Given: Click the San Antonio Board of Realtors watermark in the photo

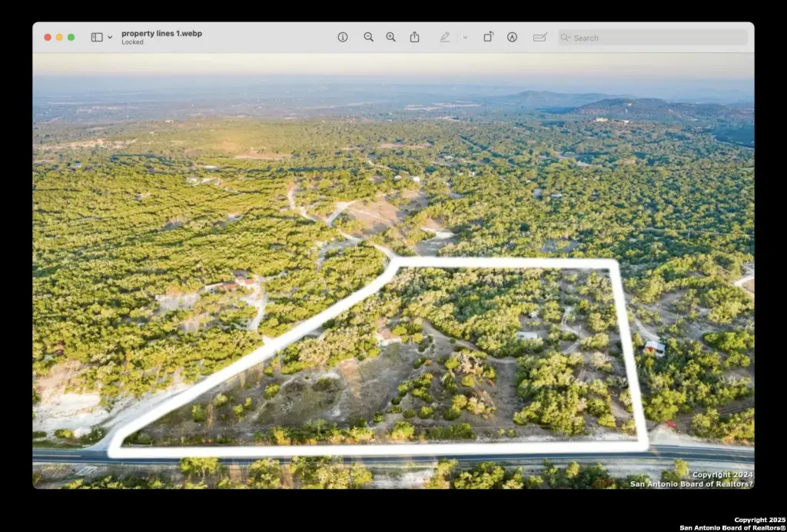Looking at the screenshot, I should coord(691,484).
